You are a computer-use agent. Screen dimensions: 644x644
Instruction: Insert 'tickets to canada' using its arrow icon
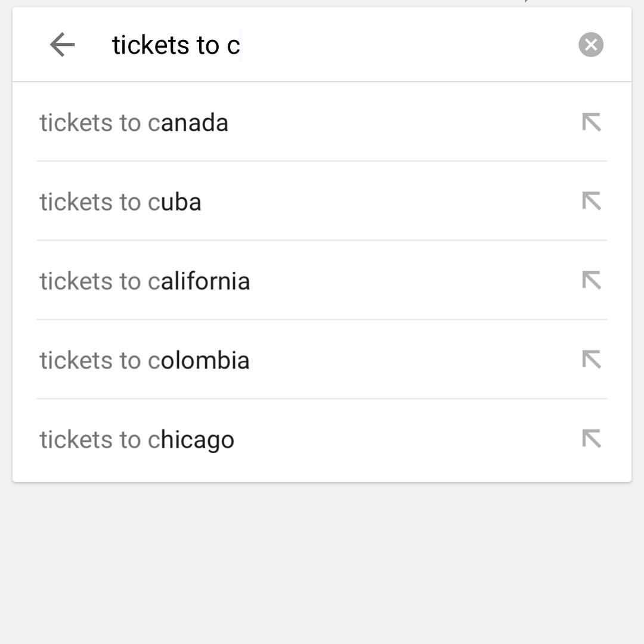point(592,122)
